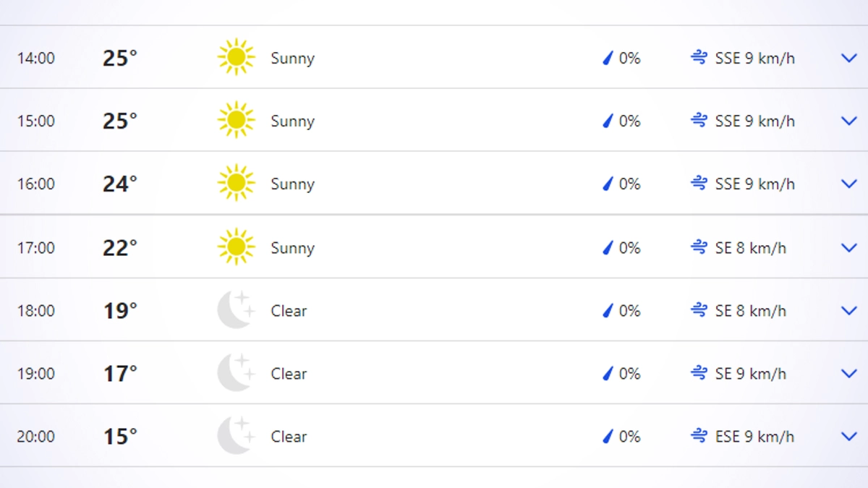
Task: Expand the 19:00 forecast chevron
Action: [x=849, y=374]
